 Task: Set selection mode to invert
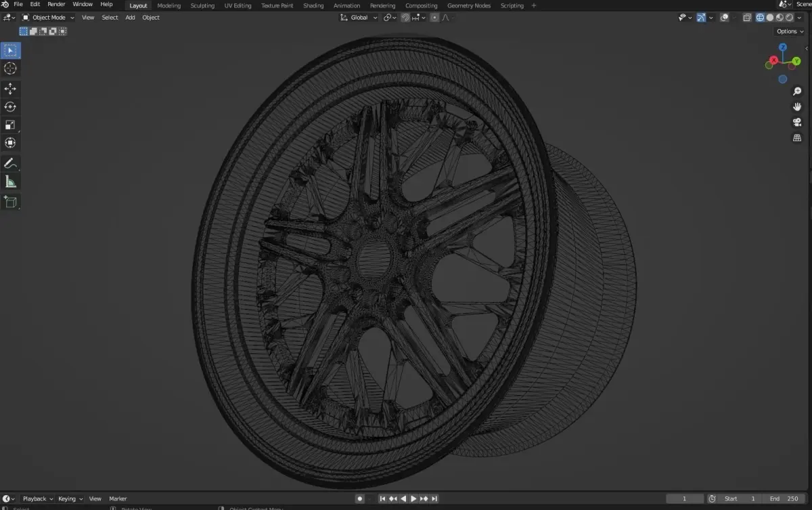click(x=52, y=31)
